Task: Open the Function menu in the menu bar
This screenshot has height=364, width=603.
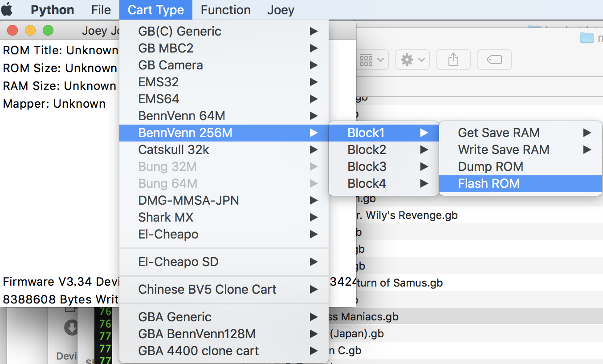Action: click(x=225, y=10)
